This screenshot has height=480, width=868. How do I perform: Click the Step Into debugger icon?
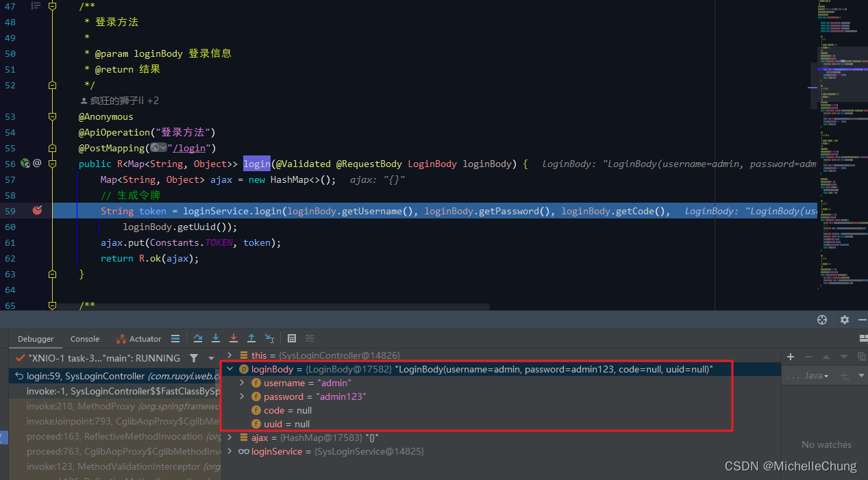click(216, 338)
